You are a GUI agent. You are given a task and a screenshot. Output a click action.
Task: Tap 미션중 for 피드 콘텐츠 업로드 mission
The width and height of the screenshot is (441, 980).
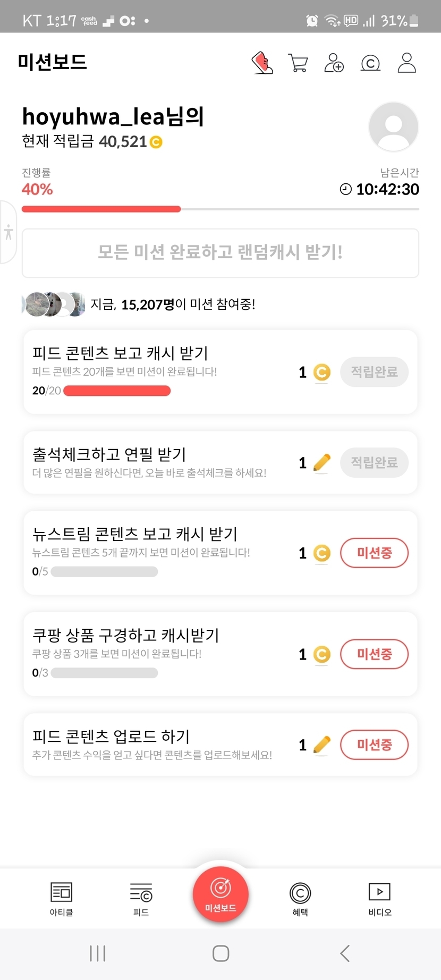click(374, 745)
